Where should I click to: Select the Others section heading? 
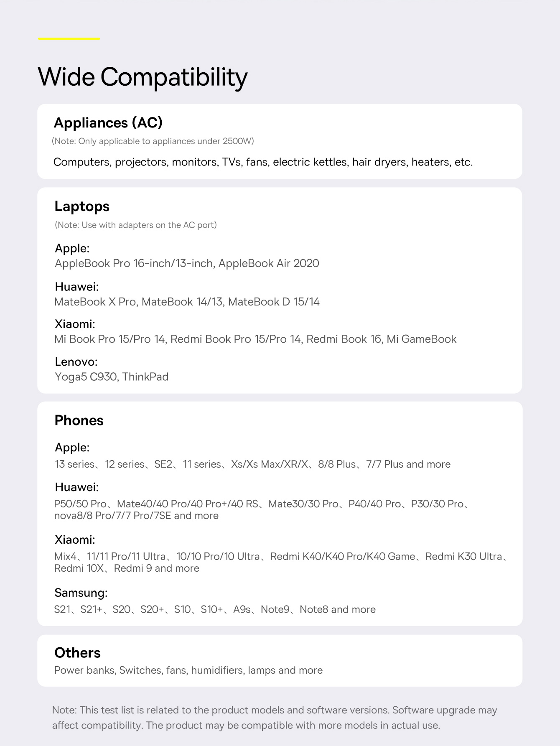pos(77,653)
